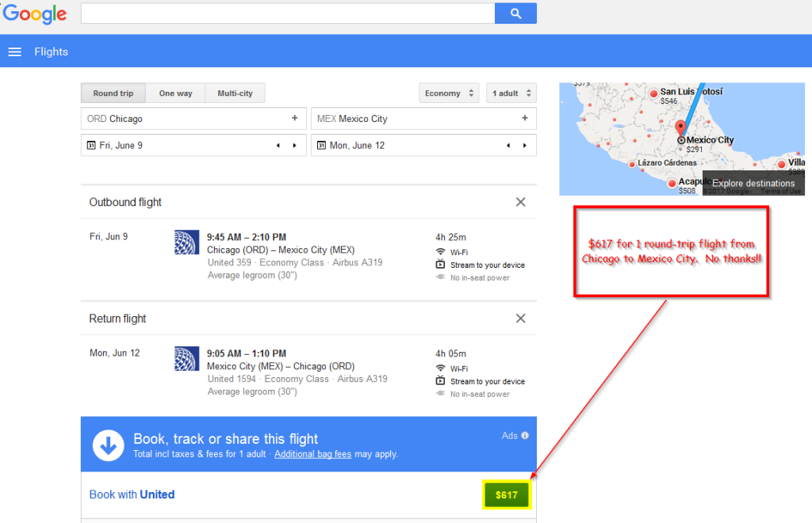This screenshot has width=812, height=523.
Task: Click calendar icon beside Mon, June 12
Action: click(321, 145)
